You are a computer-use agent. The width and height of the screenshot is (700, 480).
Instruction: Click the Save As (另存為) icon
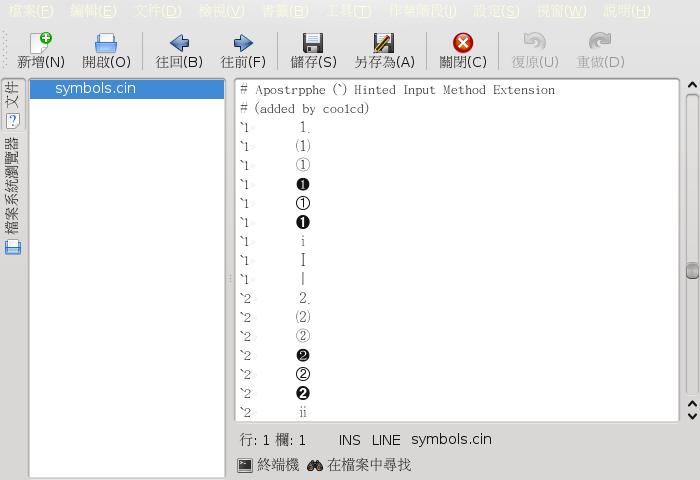tap(384, 43)
